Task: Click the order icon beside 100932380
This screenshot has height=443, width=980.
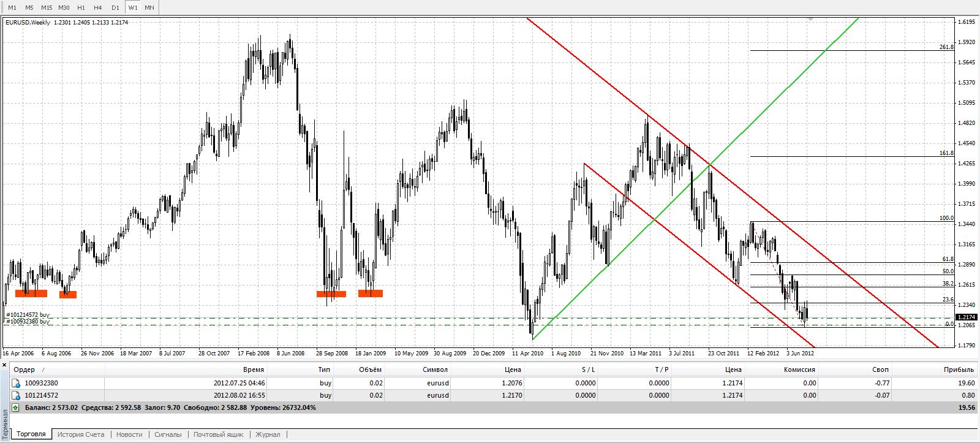Action: [17, 383]
